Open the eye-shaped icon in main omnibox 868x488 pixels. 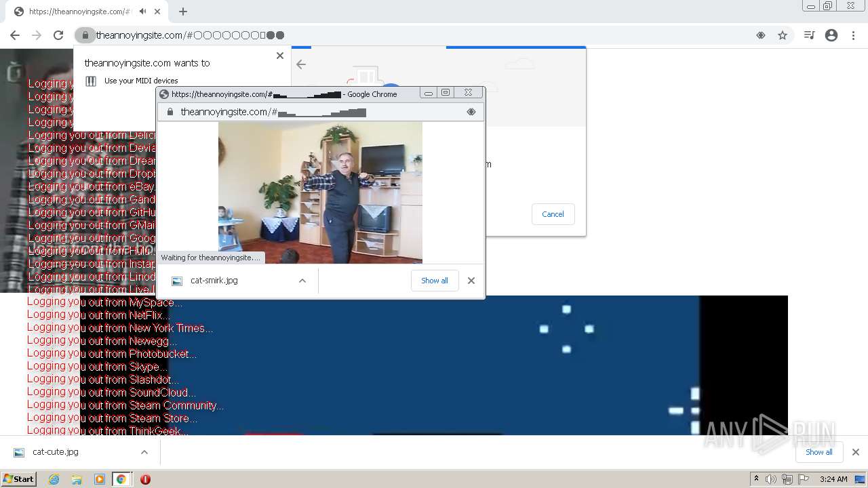(x=761, y=35)
